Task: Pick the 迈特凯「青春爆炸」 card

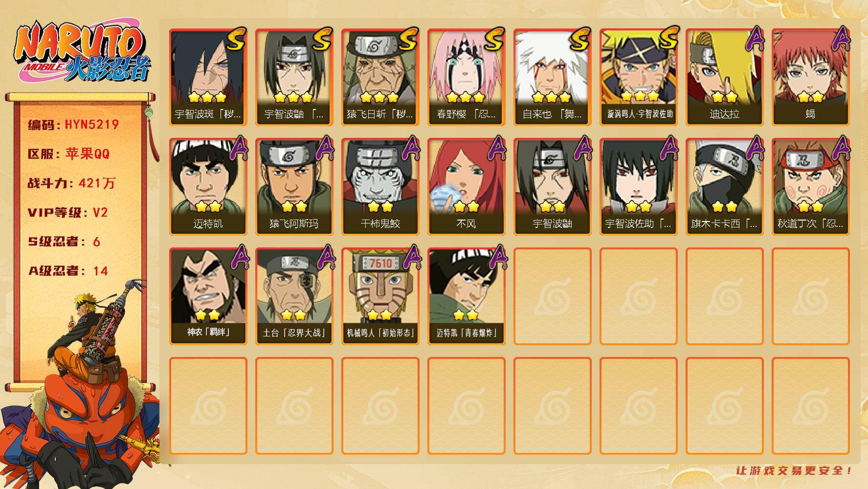Action: (x=467, y=296)
